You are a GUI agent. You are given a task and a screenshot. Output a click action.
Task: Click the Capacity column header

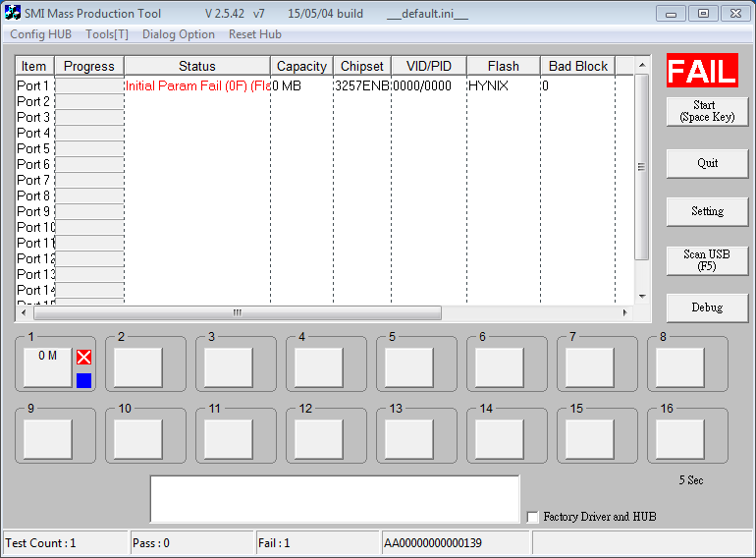[x=301, y=66]
